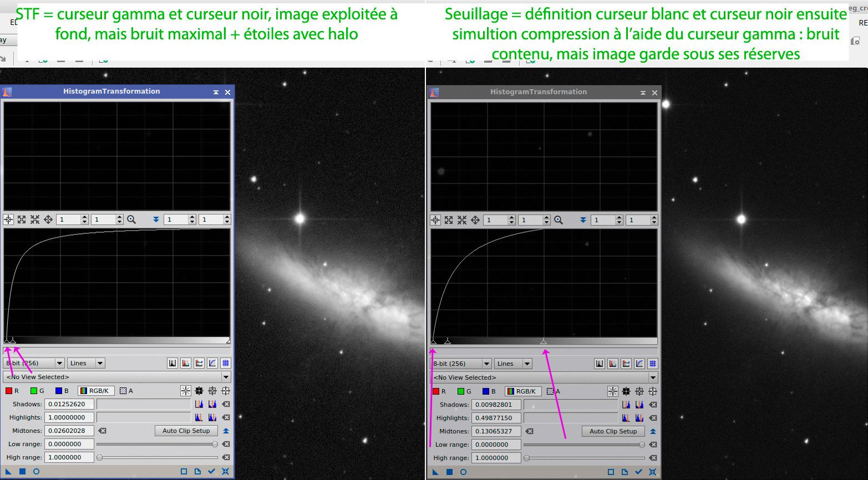Viewport: 868px width, 480px height.
Task: Click the Shadows field showing 0.00982801
Action: tap(496, 405)
